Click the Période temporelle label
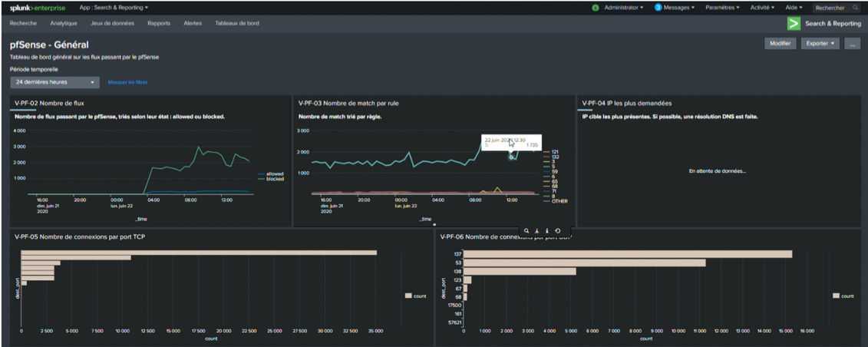Image resolution: width=868 pixels, height=347 pixels. [x=34, y=69]
